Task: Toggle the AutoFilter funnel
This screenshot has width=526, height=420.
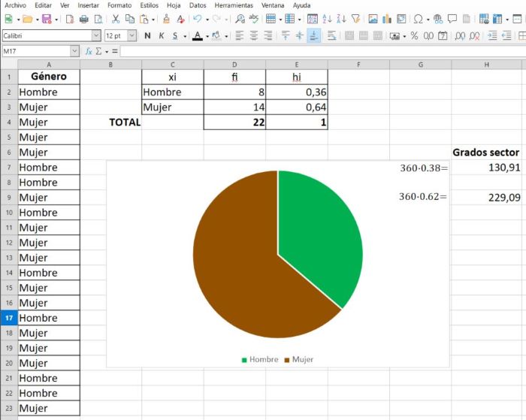Action: (355, 19)
